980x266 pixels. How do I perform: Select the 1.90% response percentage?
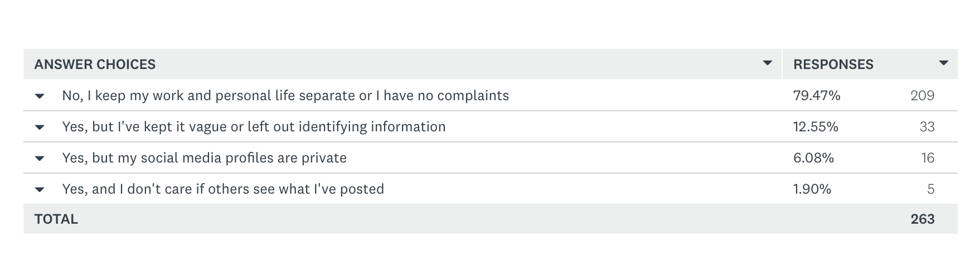pyautogui.click(x=812, y=189)
